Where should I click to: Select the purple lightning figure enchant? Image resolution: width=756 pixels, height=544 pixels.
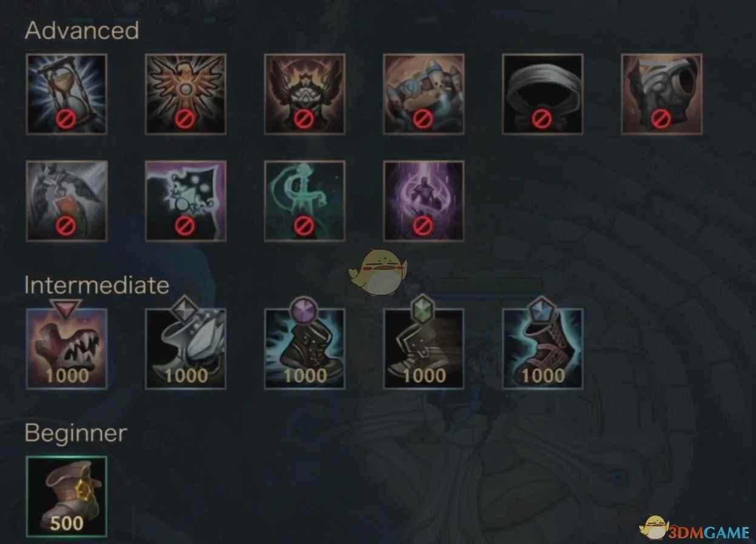click(x=424, y=201)
